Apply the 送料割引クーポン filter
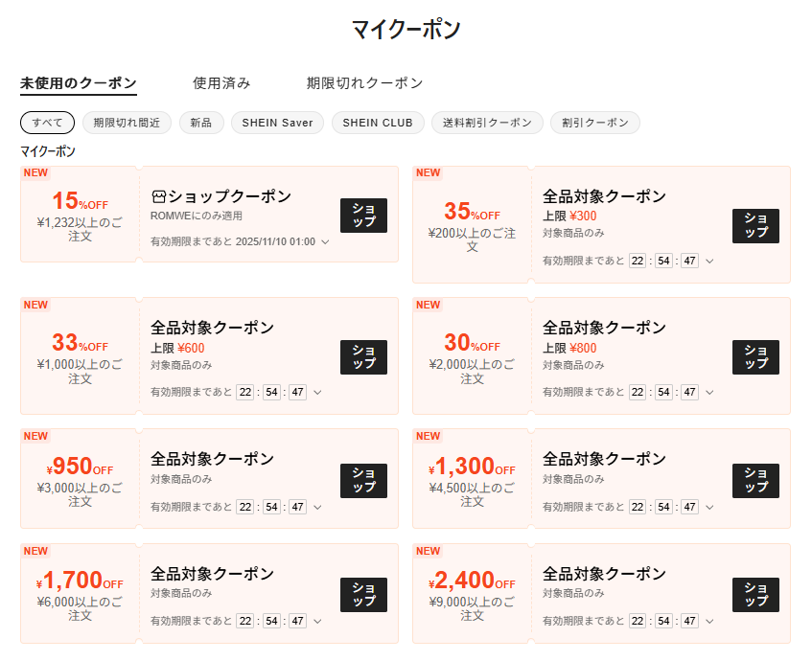This screenshot has height=661, width=812. [487, 123]
